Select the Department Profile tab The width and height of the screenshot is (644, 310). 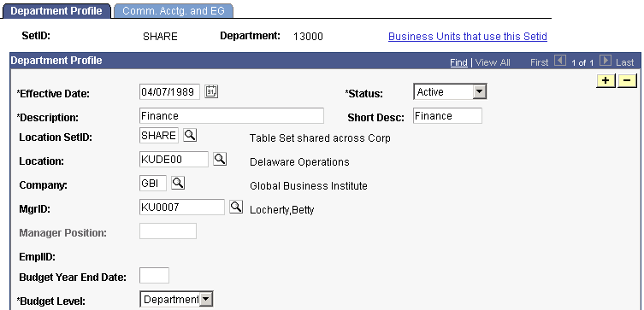(56, 11)
